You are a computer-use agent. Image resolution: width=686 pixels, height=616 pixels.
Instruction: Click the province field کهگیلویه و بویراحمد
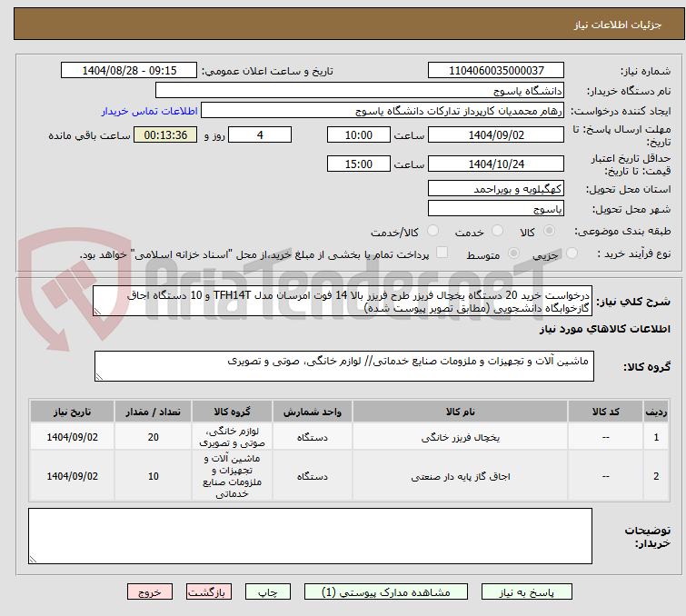click(496, 189)
